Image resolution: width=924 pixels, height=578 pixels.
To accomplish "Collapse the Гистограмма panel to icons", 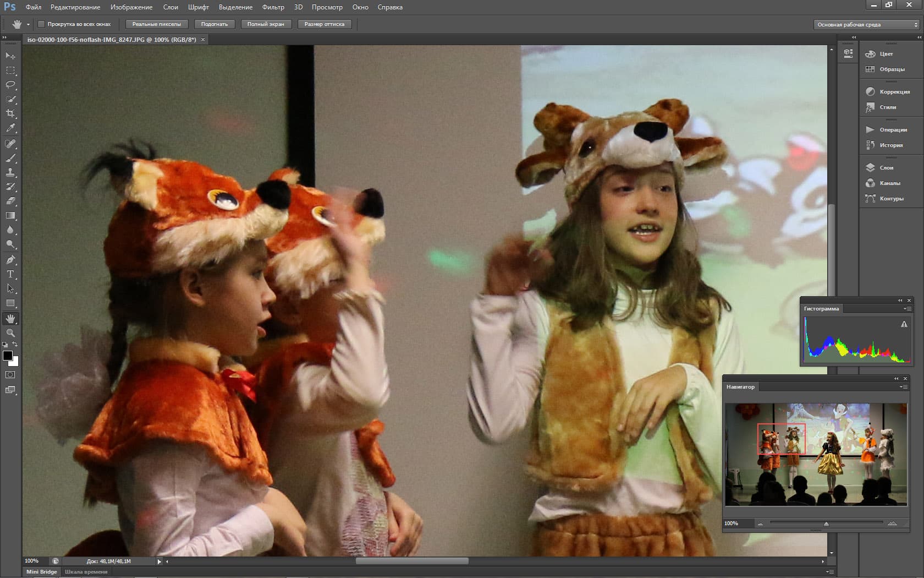I will click(x=900, y=301).
